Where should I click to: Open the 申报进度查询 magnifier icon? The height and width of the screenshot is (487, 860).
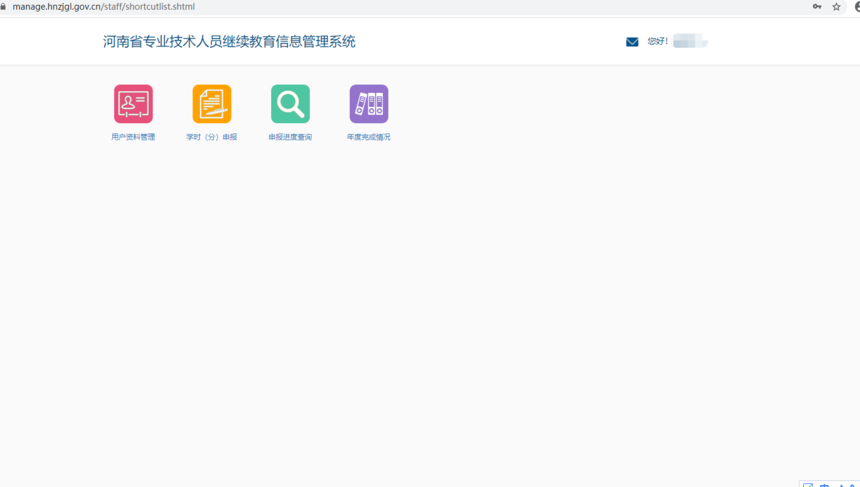pos(290,104)
